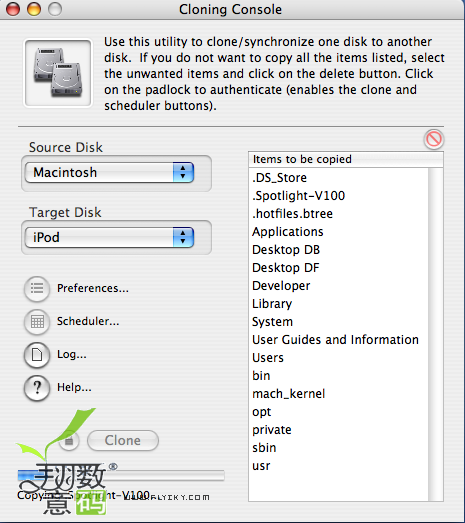This screenshot has height=523, width=465.
Task: Open the Source Disk Macintosh dropdown
Action: point(110,172)
